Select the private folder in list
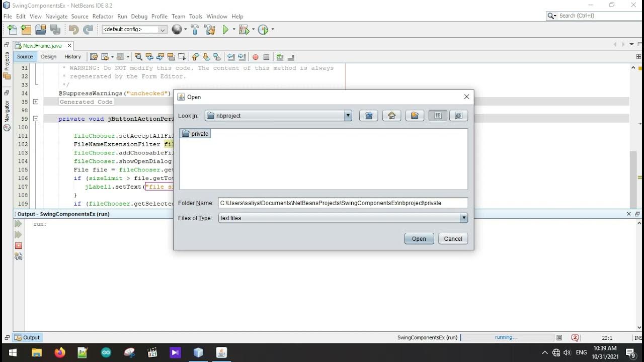The image size is (644, 362). coord(195,134)
